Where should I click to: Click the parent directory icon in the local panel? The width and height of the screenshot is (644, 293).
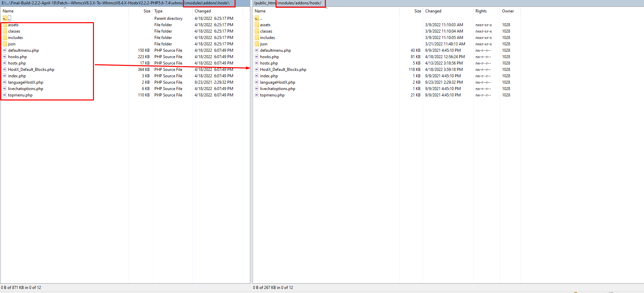tap(5, 18)
